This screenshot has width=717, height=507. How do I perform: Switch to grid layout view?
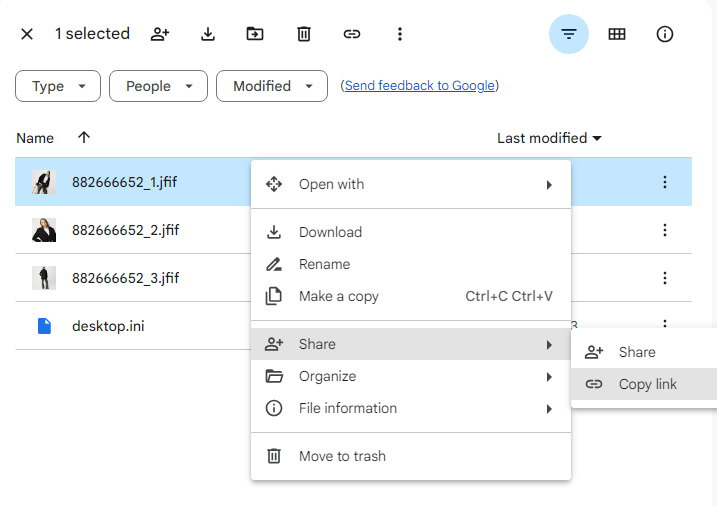(617, 34)
